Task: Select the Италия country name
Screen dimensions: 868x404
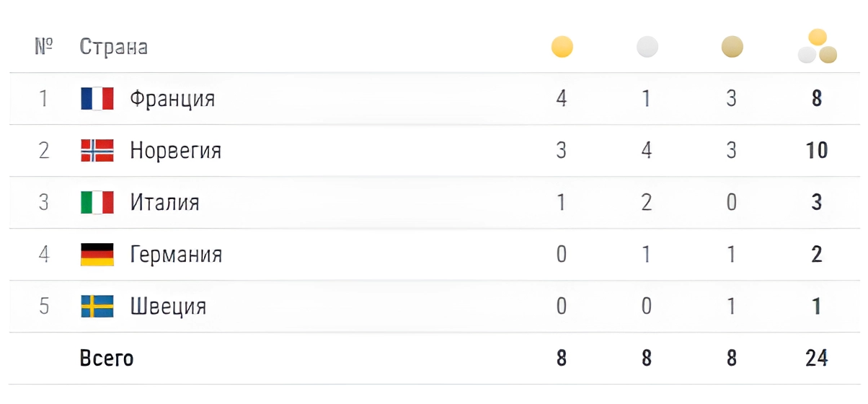Action: pyautogui.click(x=164, y=203)
